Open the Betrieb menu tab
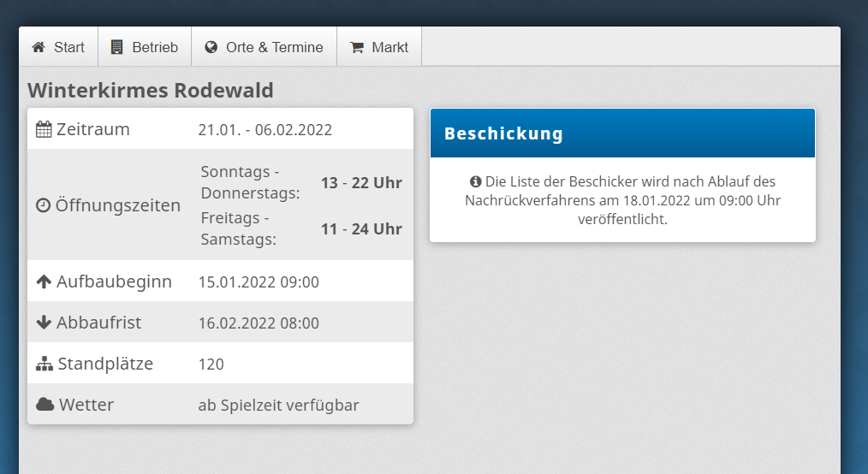The width and height of the screenshot is (868, 474). coord(145,47)
